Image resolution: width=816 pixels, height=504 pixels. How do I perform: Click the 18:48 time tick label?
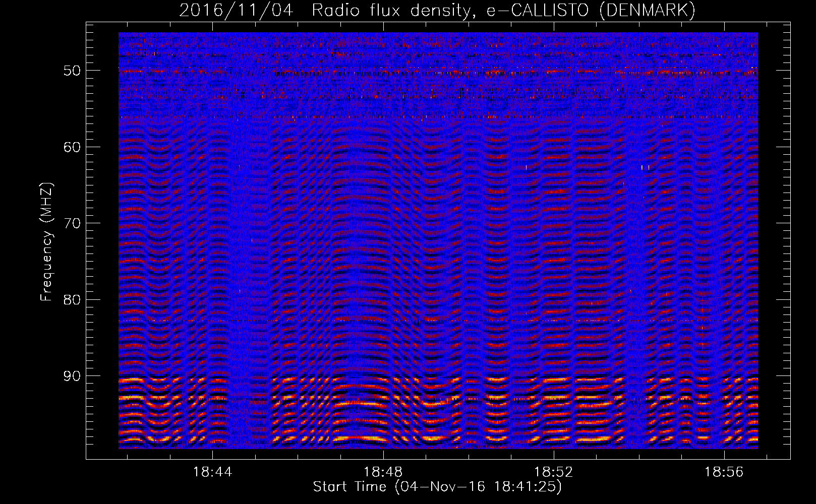tap(383, 472)
